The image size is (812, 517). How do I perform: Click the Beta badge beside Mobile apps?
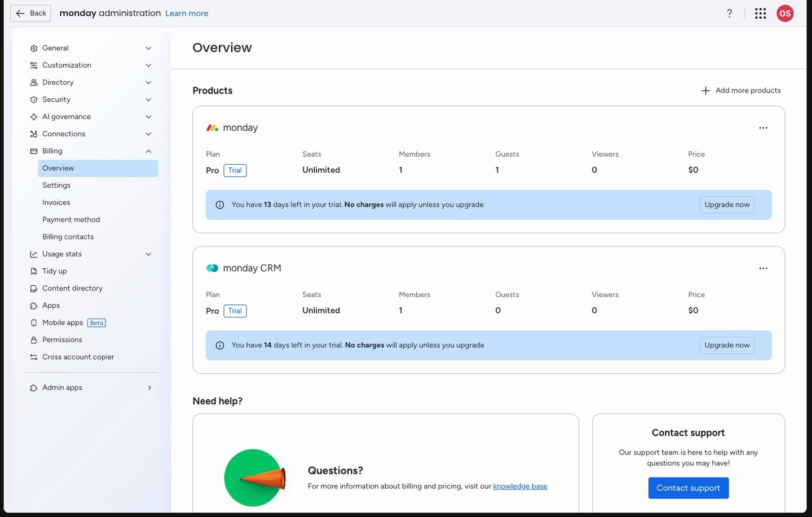[96, 323]
